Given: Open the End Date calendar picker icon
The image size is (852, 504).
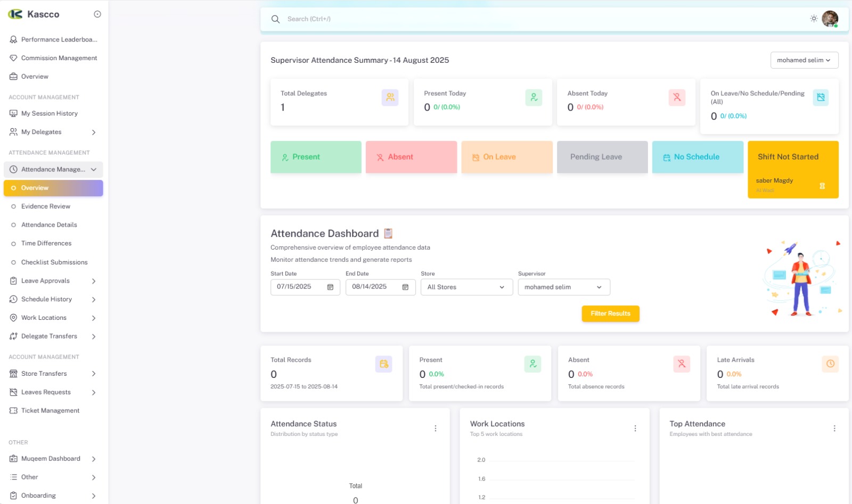Looking at the screenshot, I should click(x=405, y=287).
